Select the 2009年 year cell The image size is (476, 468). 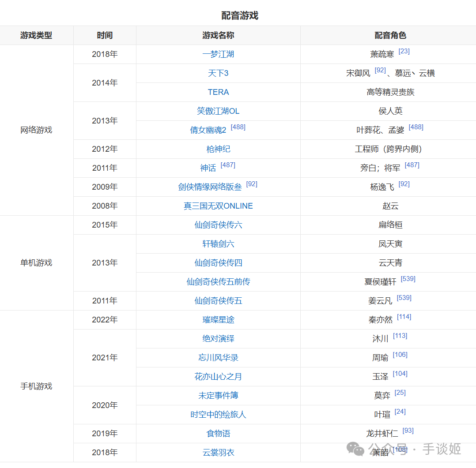[105, 187]
